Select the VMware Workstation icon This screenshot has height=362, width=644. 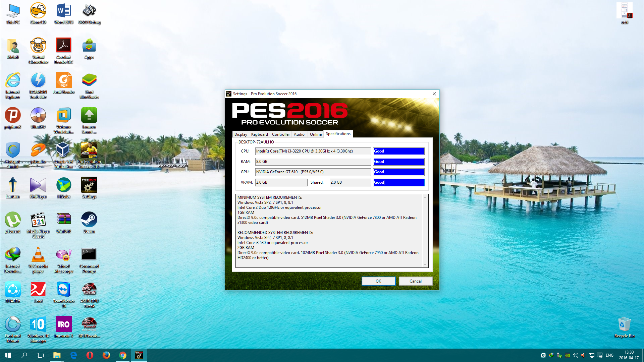coord(64,120)
